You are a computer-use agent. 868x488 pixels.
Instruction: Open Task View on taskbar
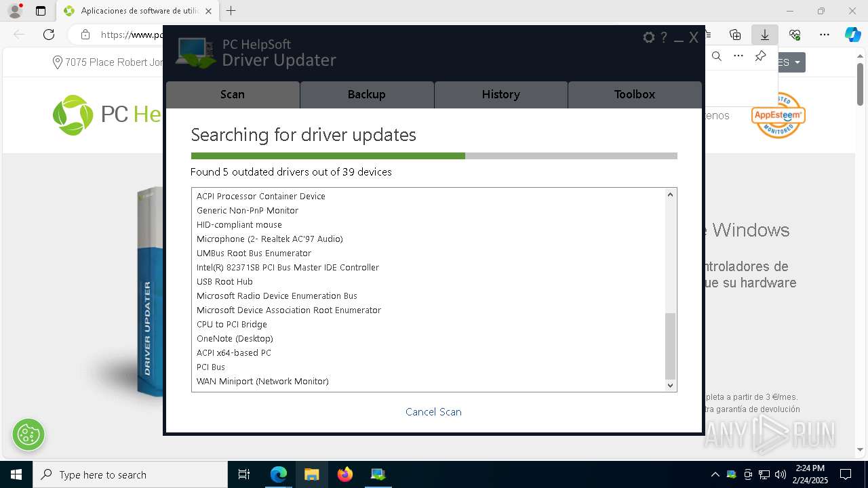coord(244,474)
